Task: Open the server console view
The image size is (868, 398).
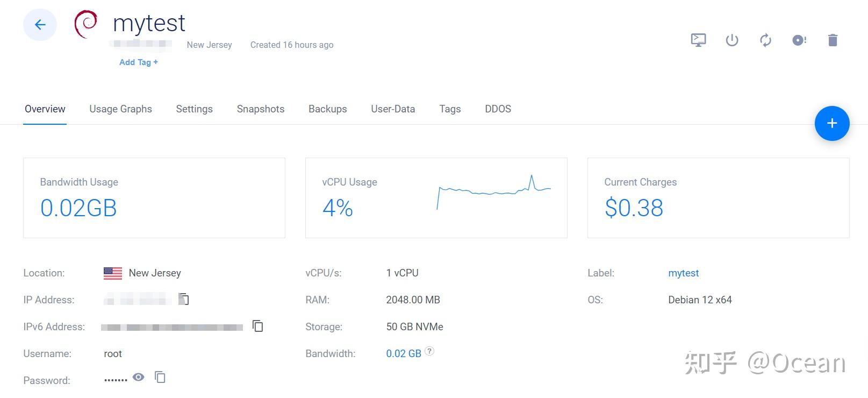Action: tap(698, 40)
